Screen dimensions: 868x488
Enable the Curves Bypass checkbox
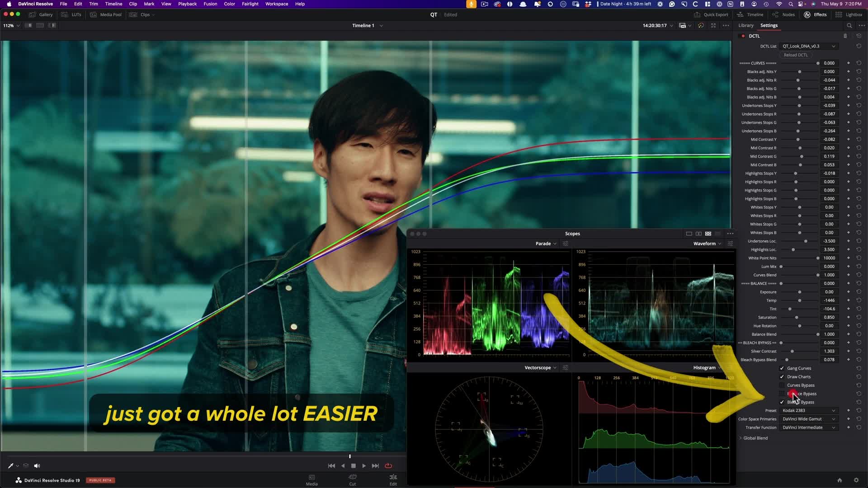pyautogui.click(x=782, y=385)
